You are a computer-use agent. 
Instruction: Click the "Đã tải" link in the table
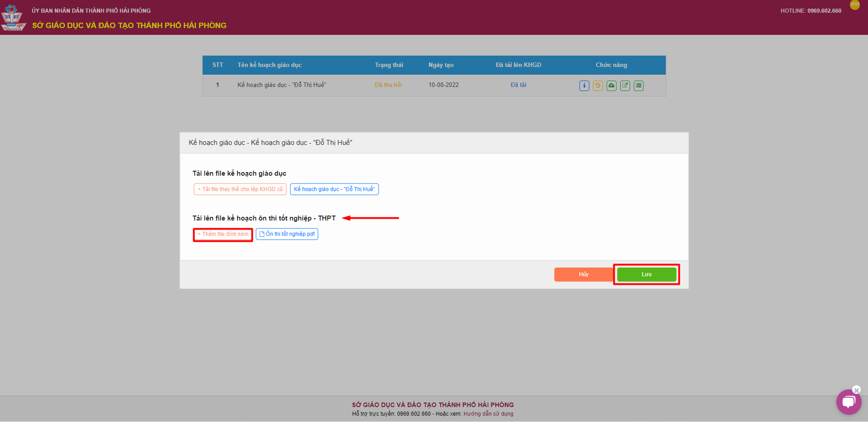(x=518, y=85)
